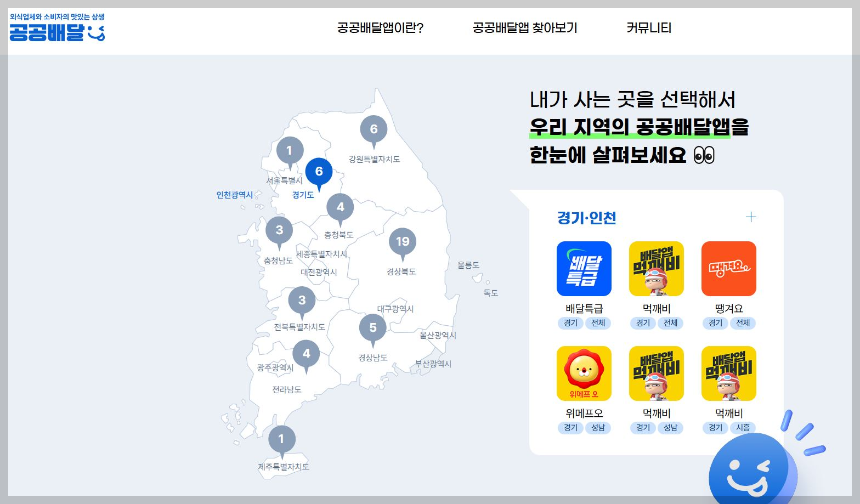Click the 독도 map label
The width and height of the screenshot is (860, 504).
(x=491, y=293)
